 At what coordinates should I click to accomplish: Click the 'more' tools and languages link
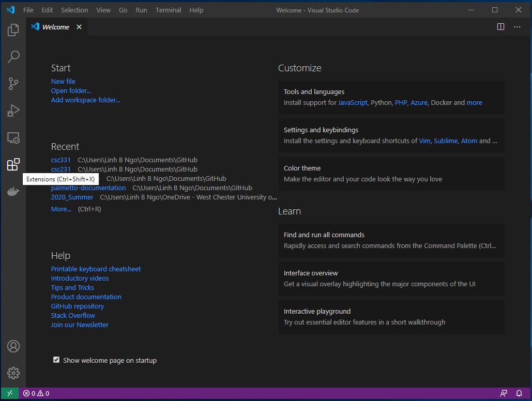coord(474,103)
